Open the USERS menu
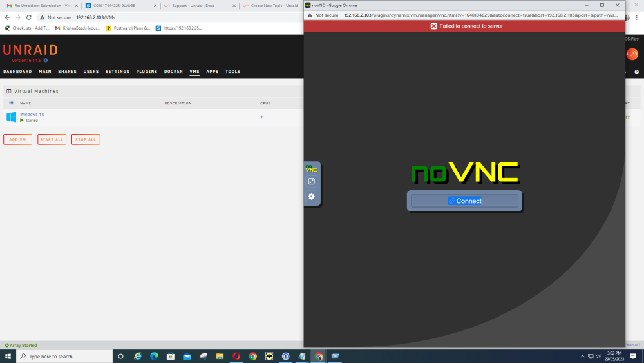Viewport: 644px width, 363px height. pos(91,72)
